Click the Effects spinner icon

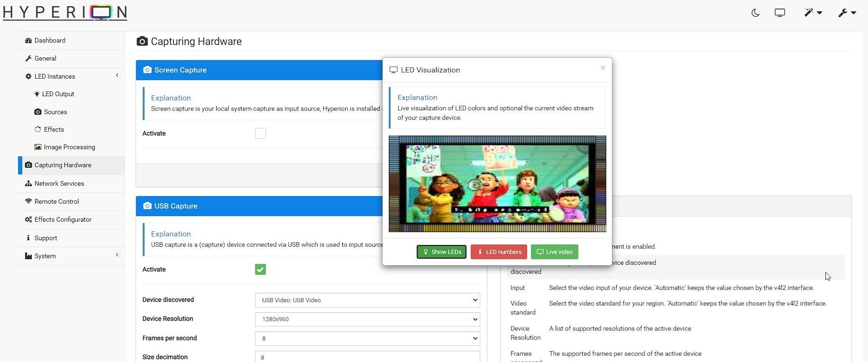38,130
